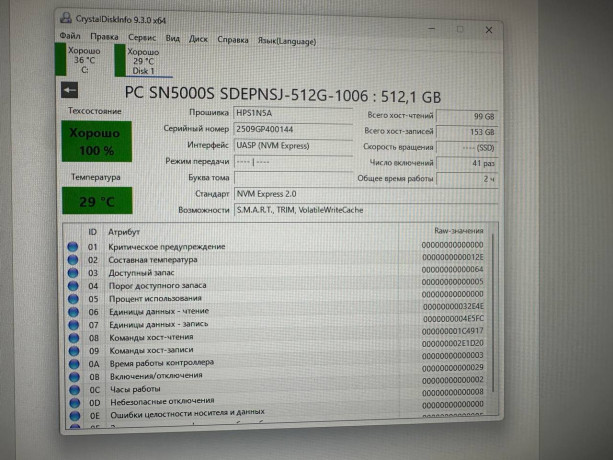Click the Raw-значения column header

tap(459, 231)
